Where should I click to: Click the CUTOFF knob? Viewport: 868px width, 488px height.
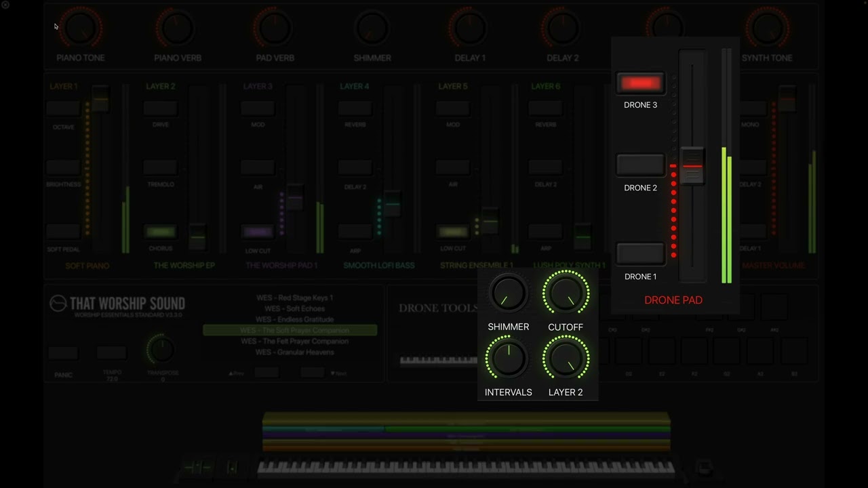coord(566,294)
